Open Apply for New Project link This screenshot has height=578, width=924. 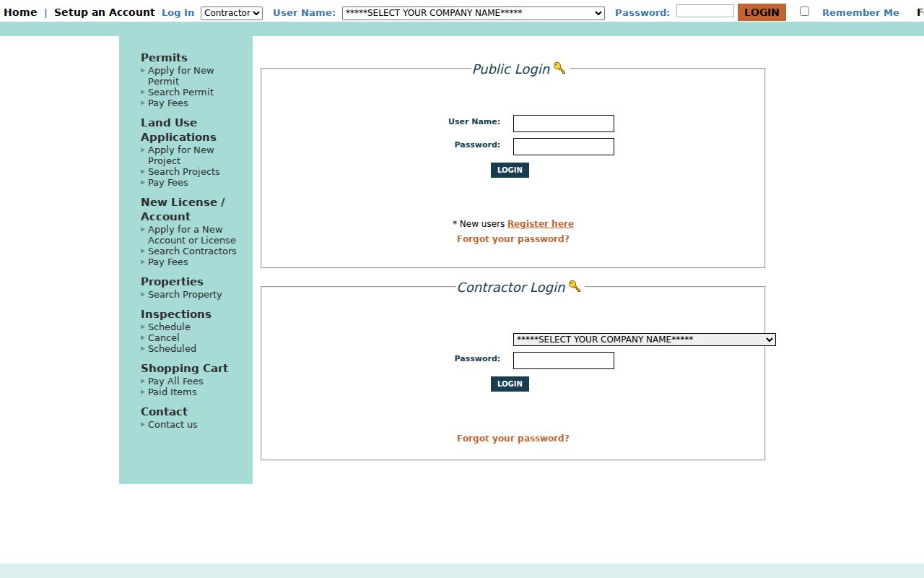(181, 155)
